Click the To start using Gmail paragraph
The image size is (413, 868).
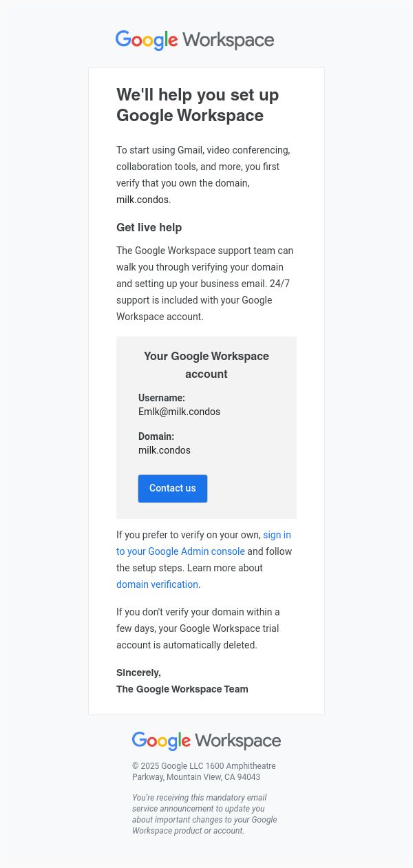[x=203, y=175]
